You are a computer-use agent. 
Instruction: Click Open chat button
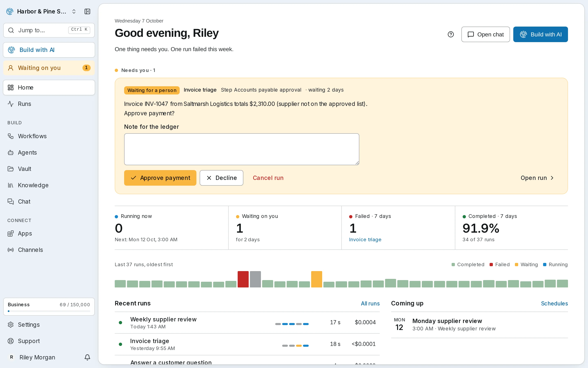coord(486,34)
